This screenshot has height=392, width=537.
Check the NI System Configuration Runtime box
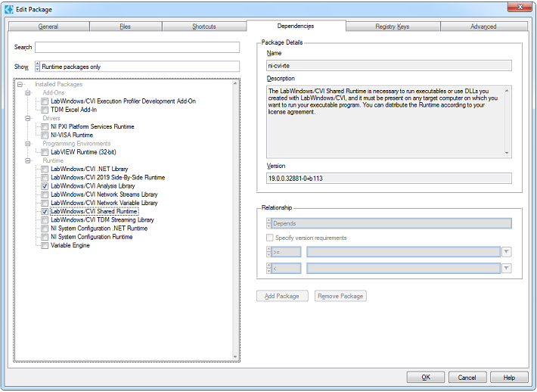(x=45, y=237)
